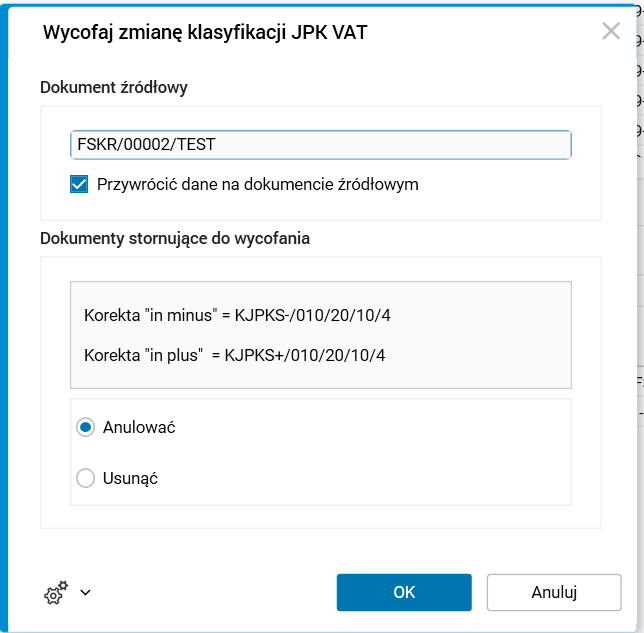This screenshot has height=633, width=644.
Task: Click the Anulować option label text
Action: click(x=139, y=427)
